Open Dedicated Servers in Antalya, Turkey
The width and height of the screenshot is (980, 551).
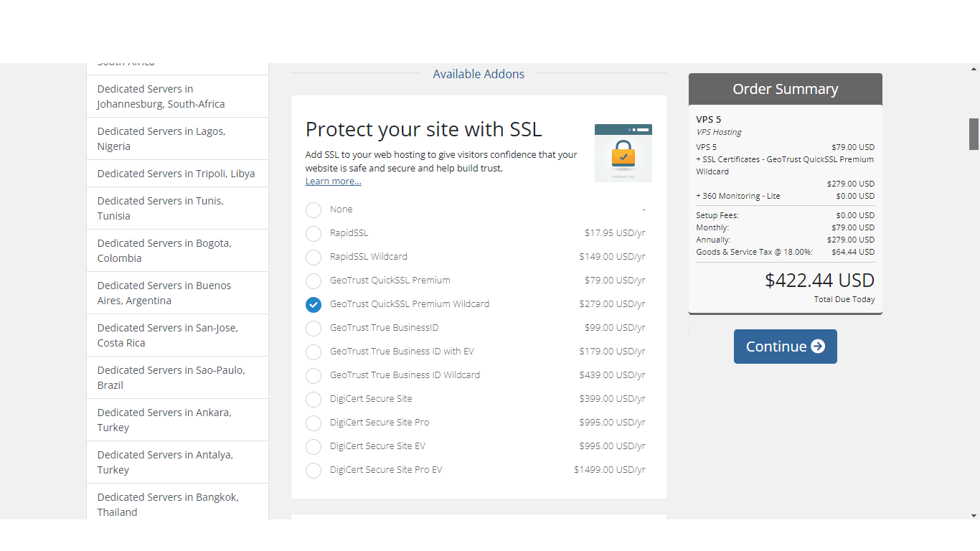tap(177, 462)
